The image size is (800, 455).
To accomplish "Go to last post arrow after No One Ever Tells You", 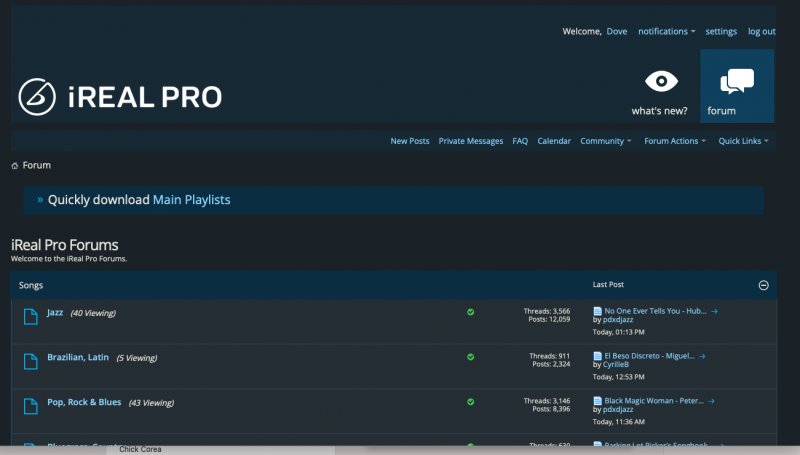I will [x=714, y=311].
